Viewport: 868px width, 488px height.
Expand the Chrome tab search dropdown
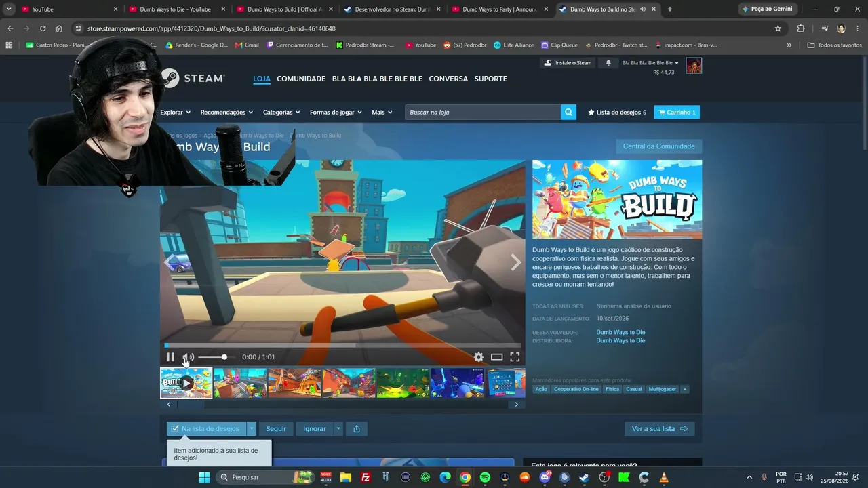[x=9, y=9]
